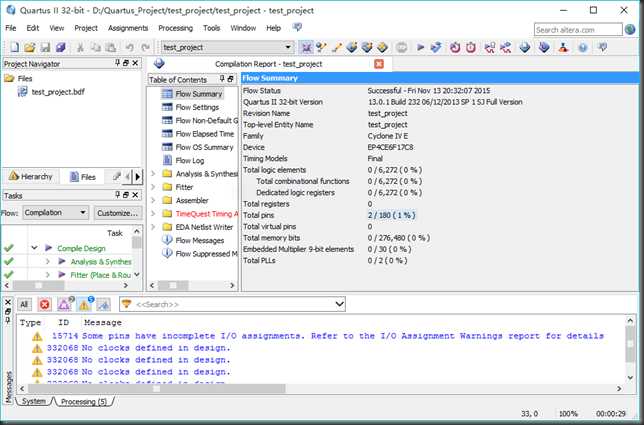Click the Flow Log document icon
The image size is (644, 425).
click(x=167, y=160)
